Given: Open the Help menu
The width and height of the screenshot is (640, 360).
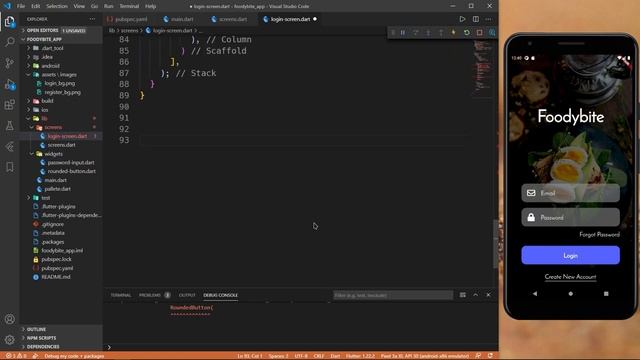Looking at the screenshot, I should pyautogui.click(x=151, y=6).
